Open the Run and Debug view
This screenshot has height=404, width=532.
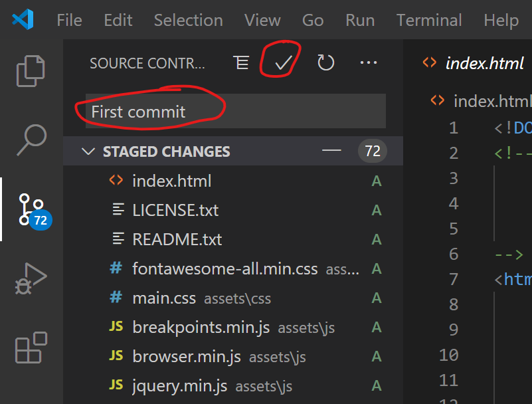point(31,278)
